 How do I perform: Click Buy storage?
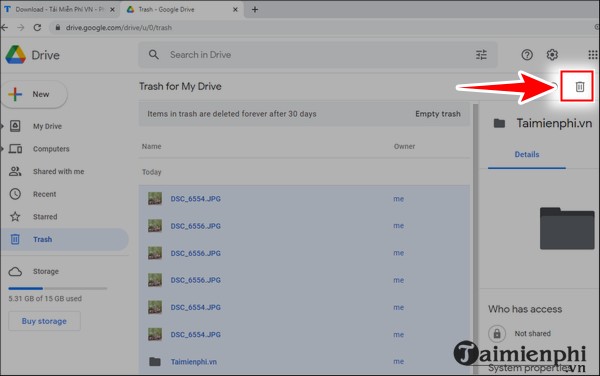(44, 321)
